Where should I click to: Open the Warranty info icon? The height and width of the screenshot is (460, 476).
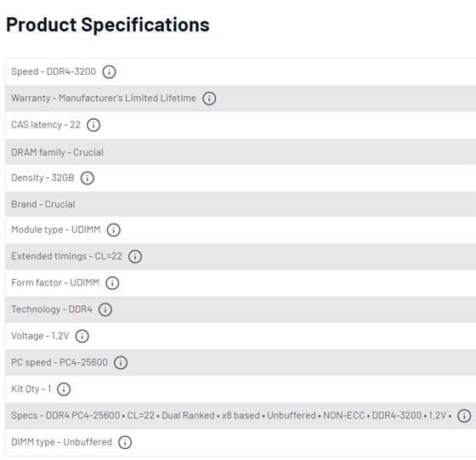coord(209,99)
